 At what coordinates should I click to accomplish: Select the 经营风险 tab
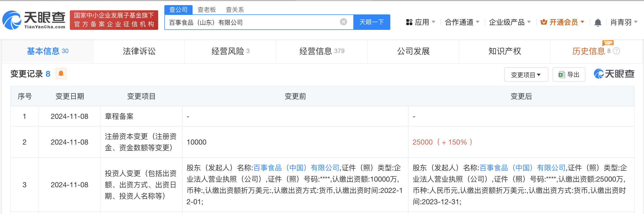[x=230, y=51]
